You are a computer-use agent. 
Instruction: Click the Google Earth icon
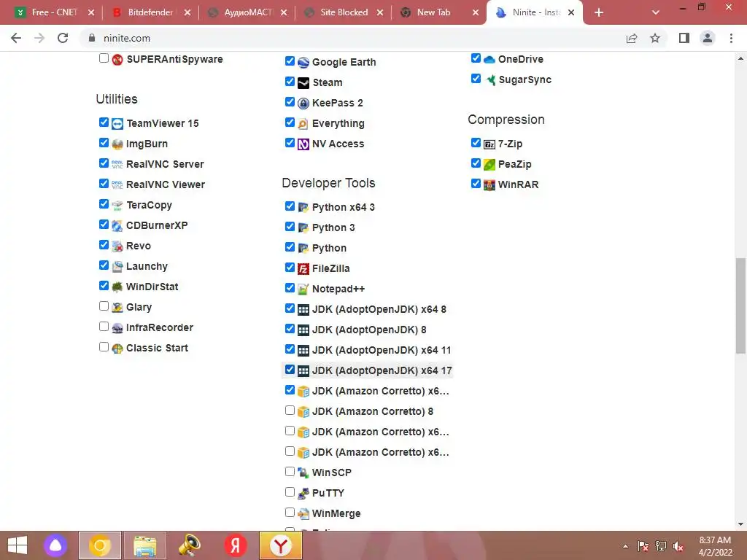[x=303, y=63]
